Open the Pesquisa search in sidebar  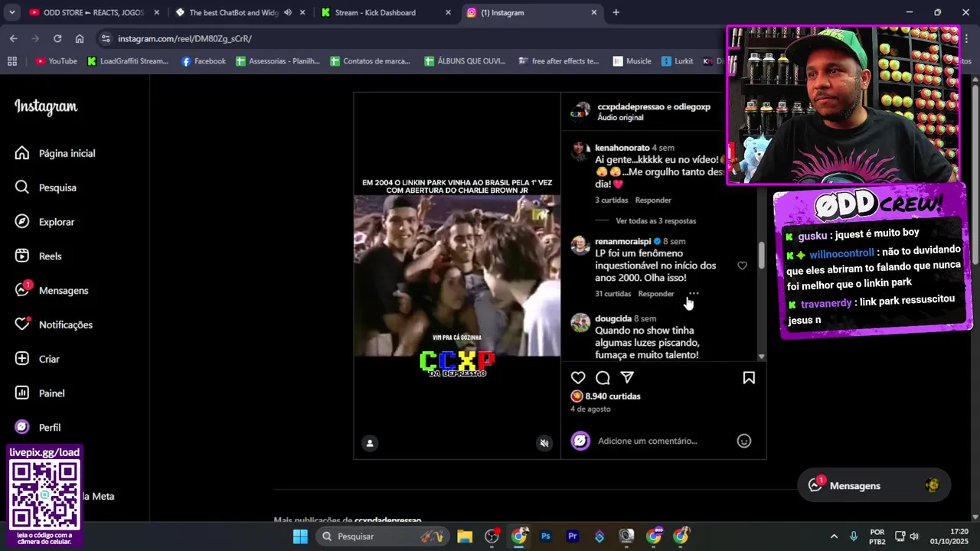pos(46,187)
